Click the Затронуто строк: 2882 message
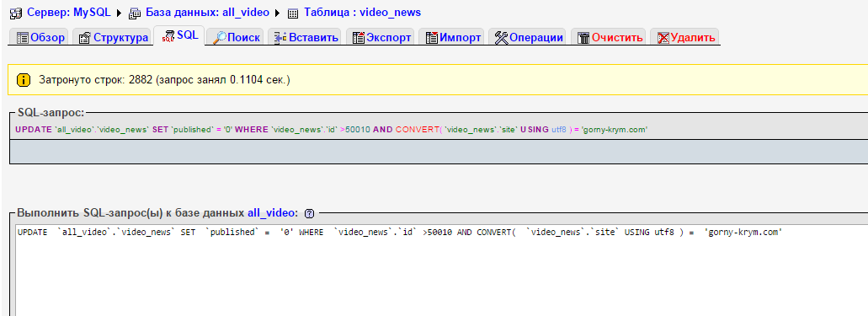 coord(164,80)
